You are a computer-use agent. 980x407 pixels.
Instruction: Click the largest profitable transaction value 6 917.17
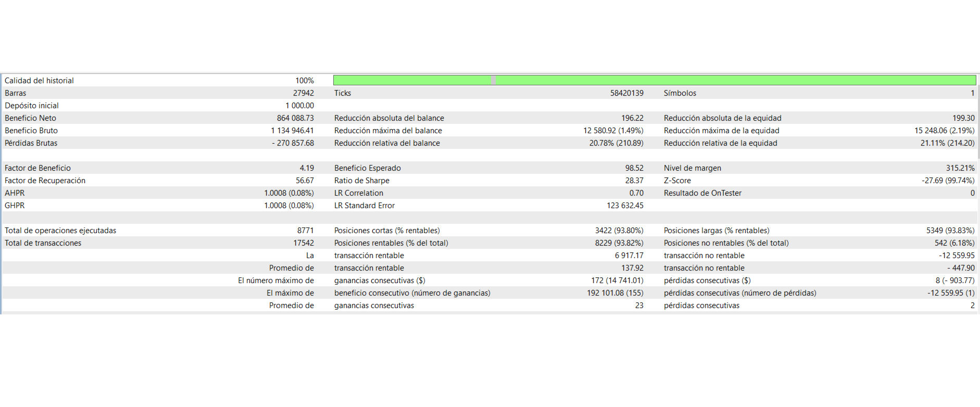[x=629, y=256]
